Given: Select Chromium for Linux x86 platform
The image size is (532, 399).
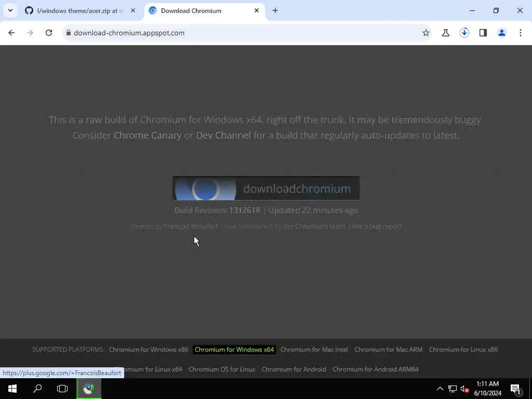Looking at the screenshot, I should 463,350.
